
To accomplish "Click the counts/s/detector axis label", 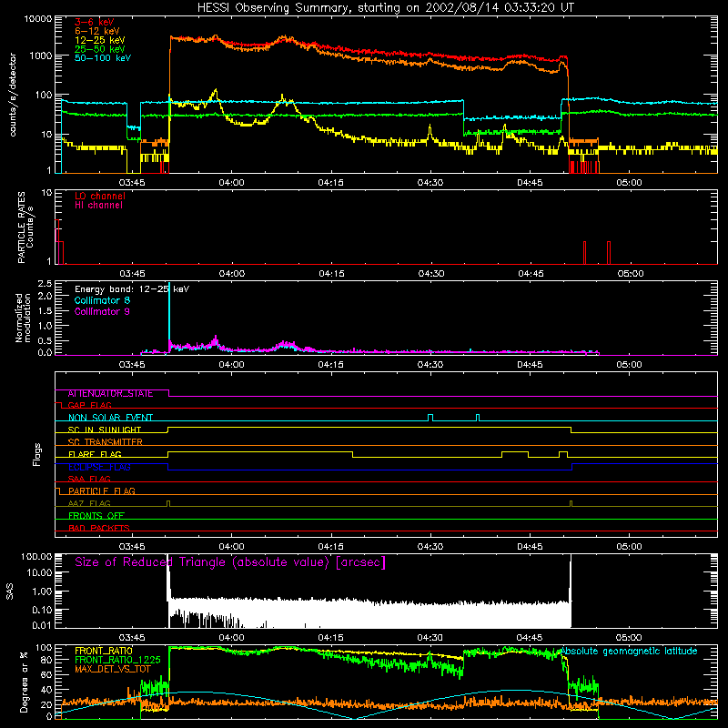I will point(13,95).
